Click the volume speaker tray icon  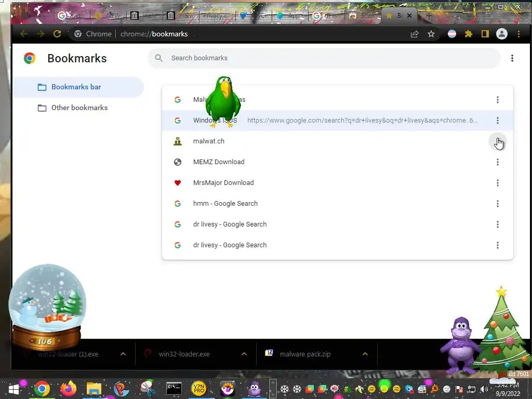[484, 389]
